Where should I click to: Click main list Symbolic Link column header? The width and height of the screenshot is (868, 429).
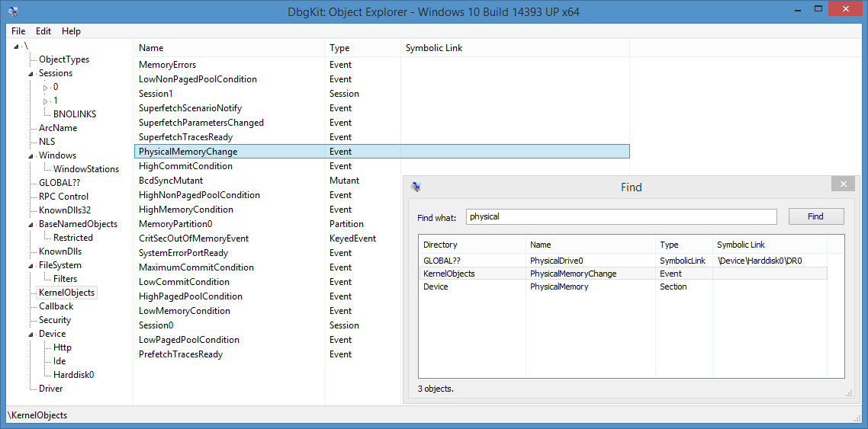point(516,47)
